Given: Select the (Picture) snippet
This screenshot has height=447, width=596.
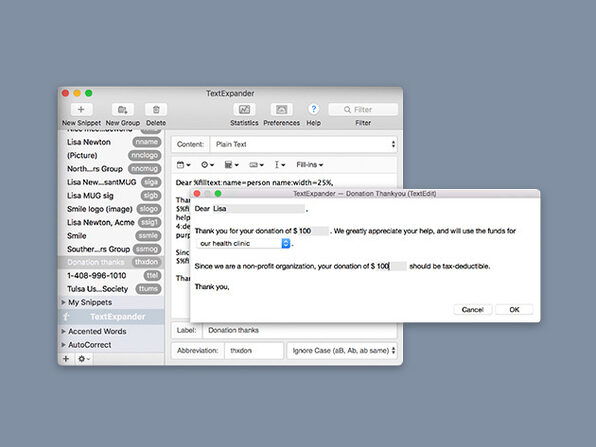Looking at the screenshot, I should [x=111, y=155].
